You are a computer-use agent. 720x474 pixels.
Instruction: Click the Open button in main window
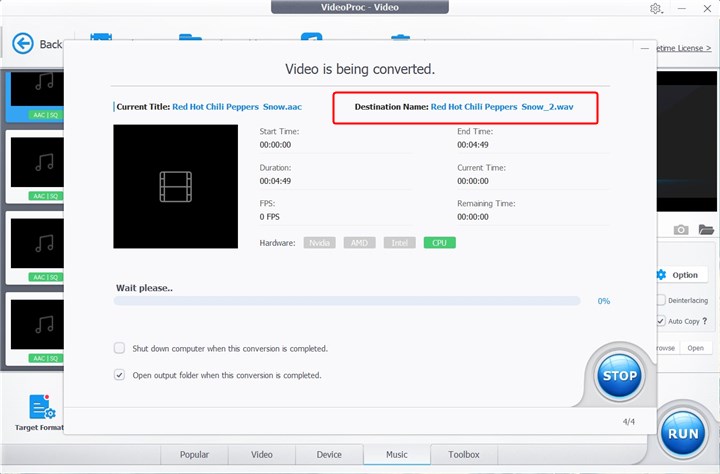tap(696, 348)
